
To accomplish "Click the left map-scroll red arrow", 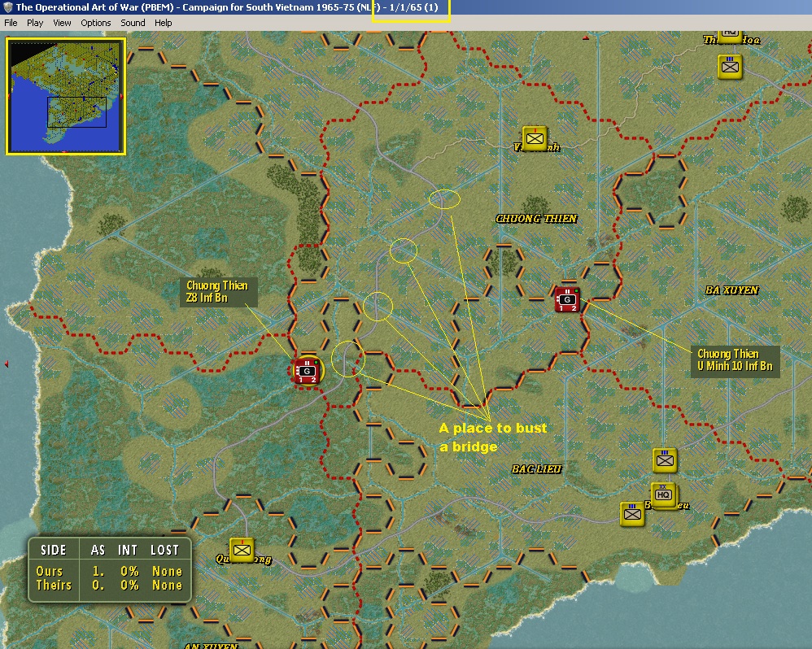I will pyautogui.click(x=7, y=364).
